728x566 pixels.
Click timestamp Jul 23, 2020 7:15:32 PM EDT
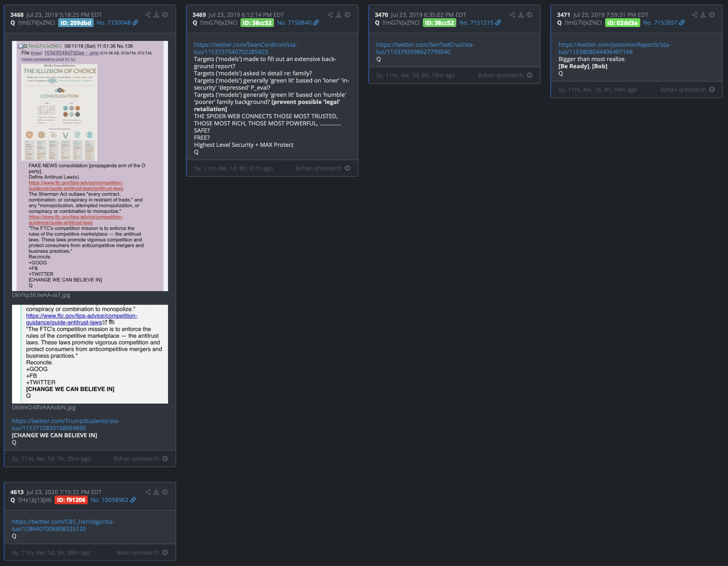pos(64,492)
